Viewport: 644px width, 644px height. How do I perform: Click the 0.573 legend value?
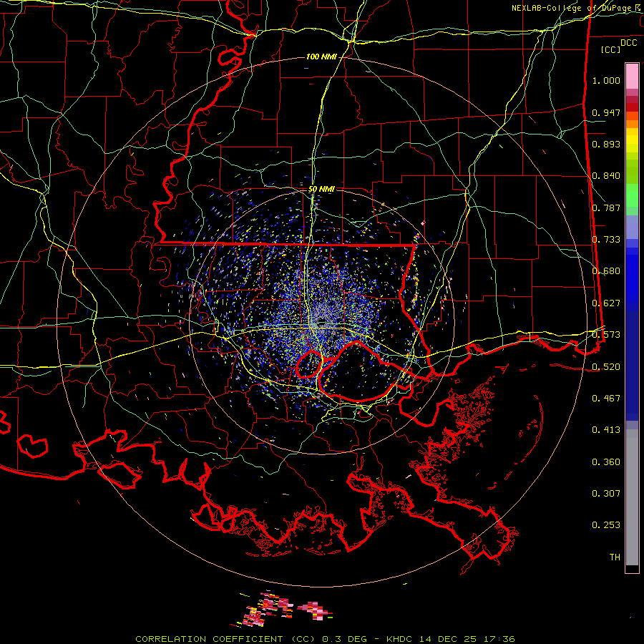[606, 335]
